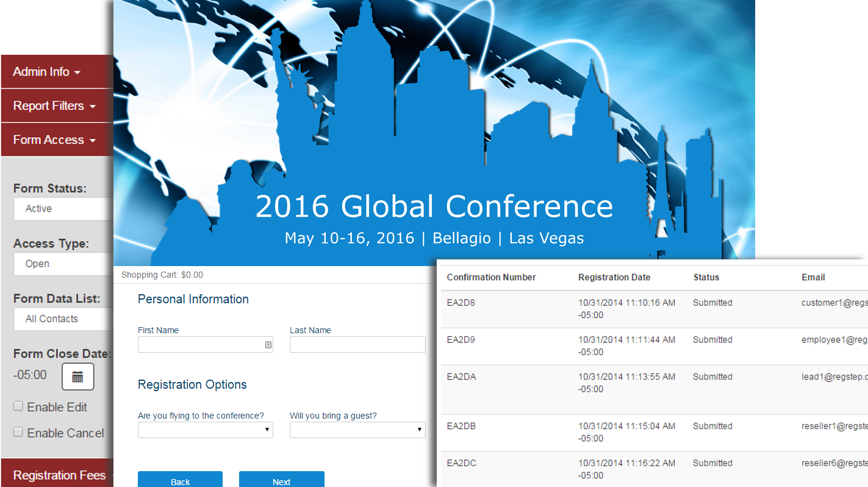The image size is (868, 487).
Task: Enable the Enable Edit checkbox
Action: (18, 406)
